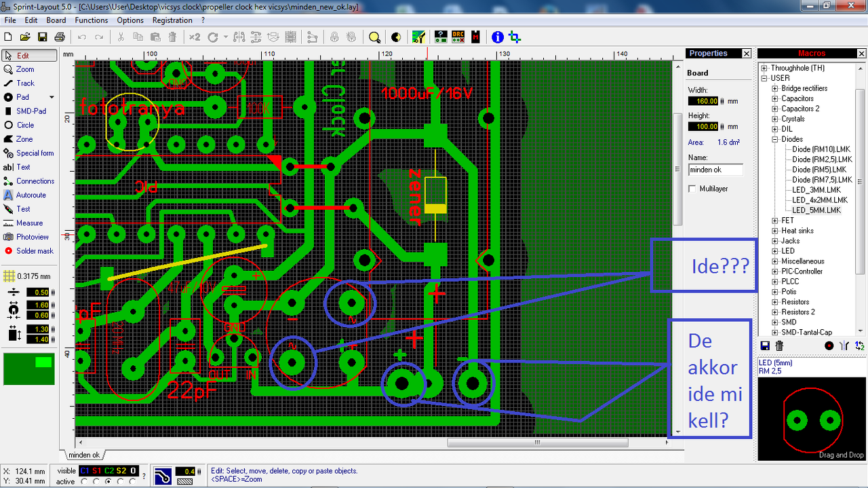Collapse the Diodes macro folder
Image resolution: width=868 pixels, height=488 pixels.
click(x=775, y=139)
